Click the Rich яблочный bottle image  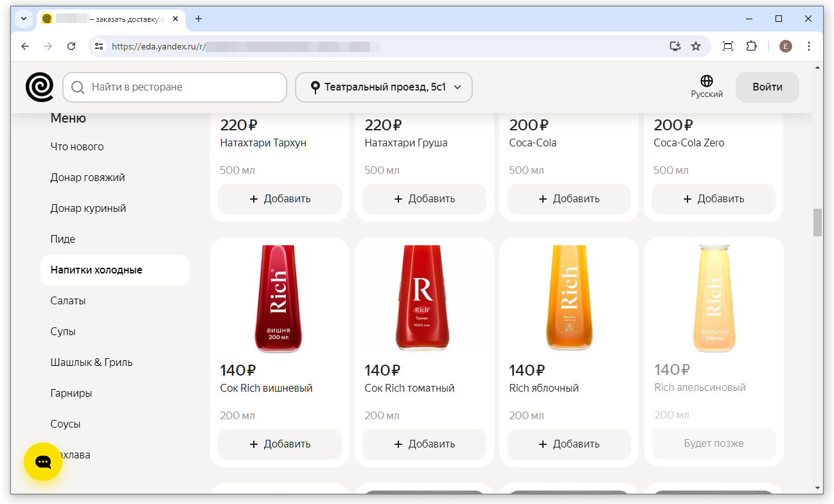(x=569, y=299)
